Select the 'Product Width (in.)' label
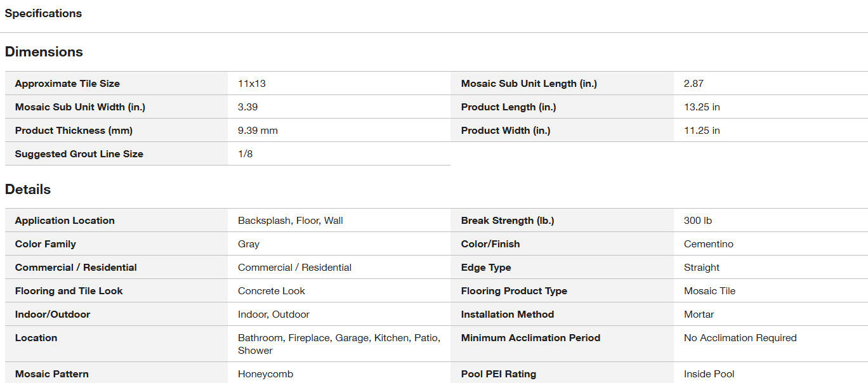 tap(506, 131)
